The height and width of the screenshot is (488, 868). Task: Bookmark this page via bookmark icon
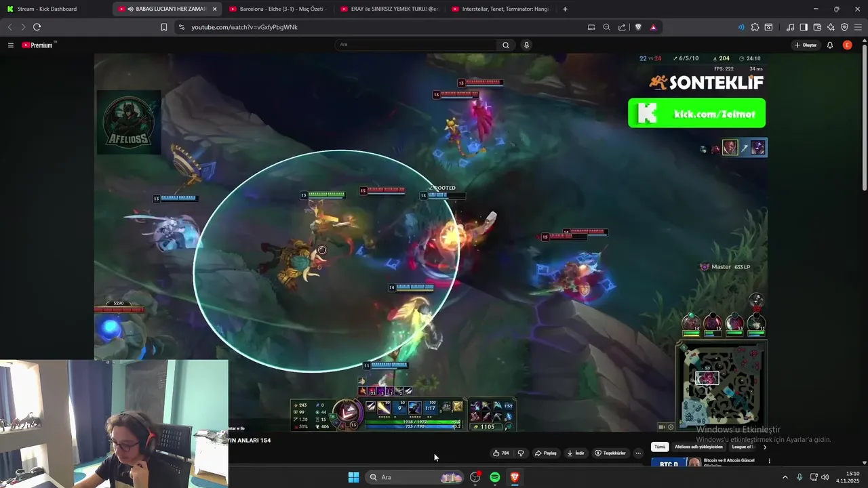[164, 27]
